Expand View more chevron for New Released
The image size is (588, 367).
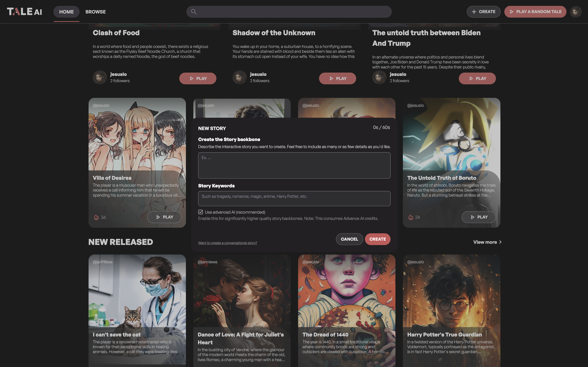pos(500,242)
